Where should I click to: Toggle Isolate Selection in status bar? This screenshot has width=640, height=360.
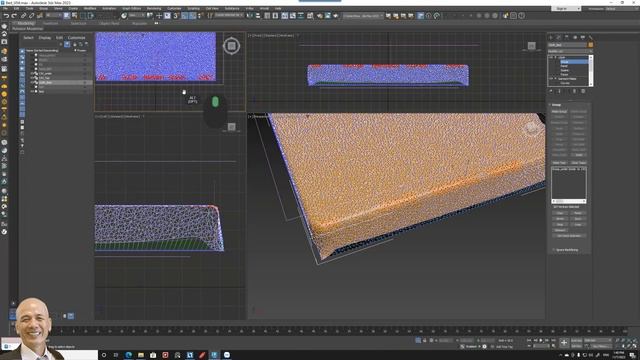(418, 340)
